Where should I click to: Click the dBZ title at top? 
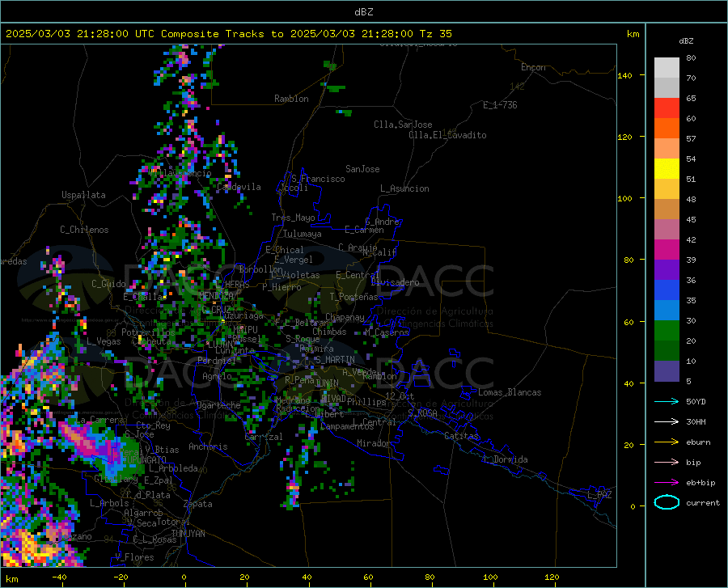coord(363,12)
